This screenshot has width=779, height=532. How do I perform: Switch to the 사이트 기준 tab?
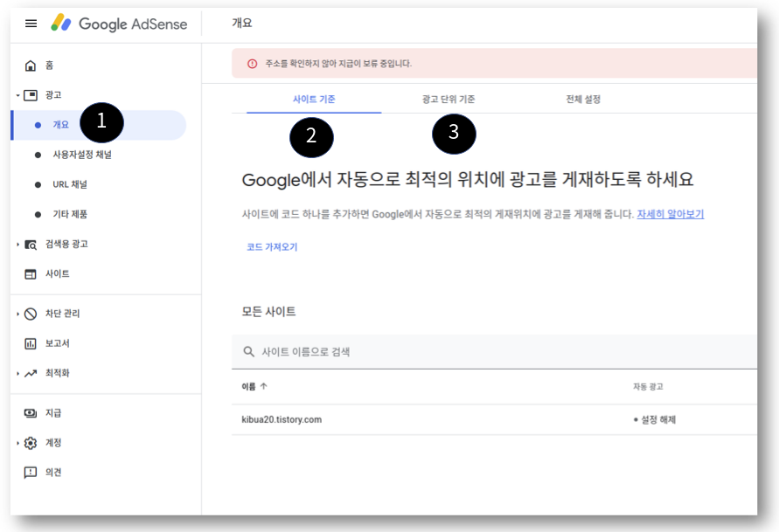[314, 100]
